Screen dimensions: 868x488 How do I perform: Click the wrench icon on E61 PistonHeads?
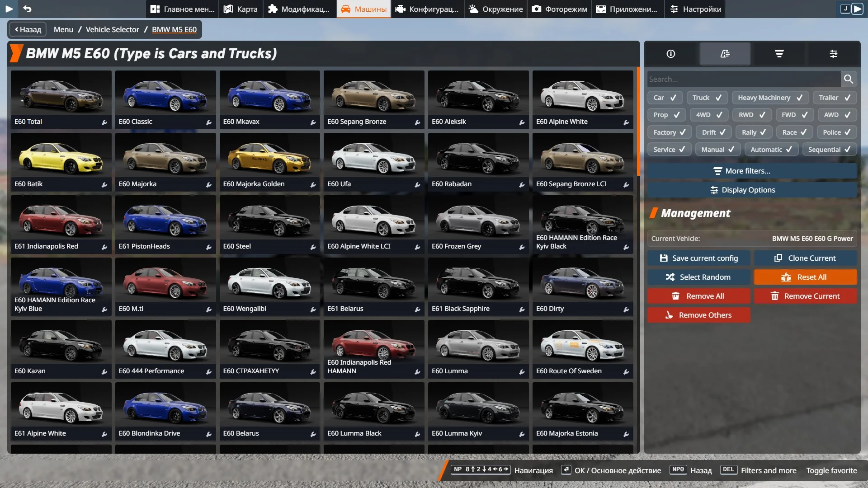(x=209, y=247)
